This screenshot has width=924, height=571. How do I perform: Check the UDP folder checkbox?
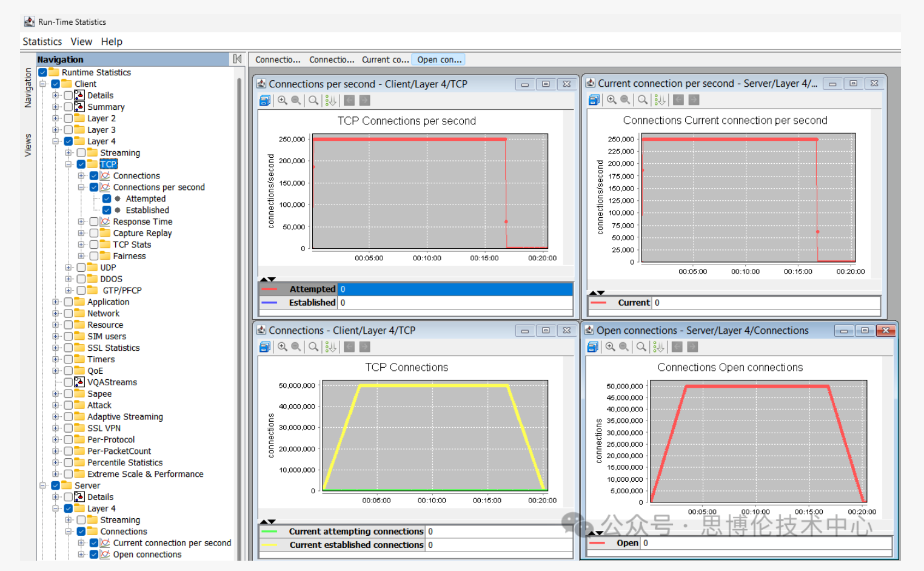coord(81,268)
